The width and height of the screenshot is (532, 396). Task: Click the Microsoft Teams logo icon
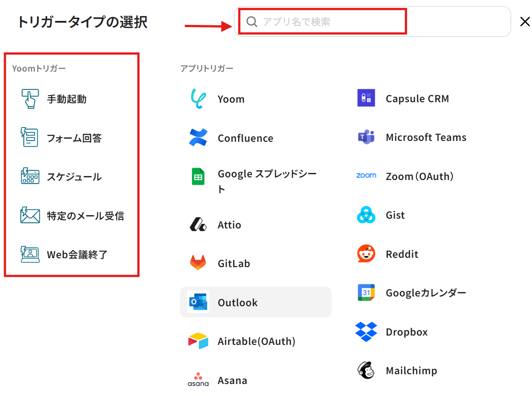tap(366, 137)
